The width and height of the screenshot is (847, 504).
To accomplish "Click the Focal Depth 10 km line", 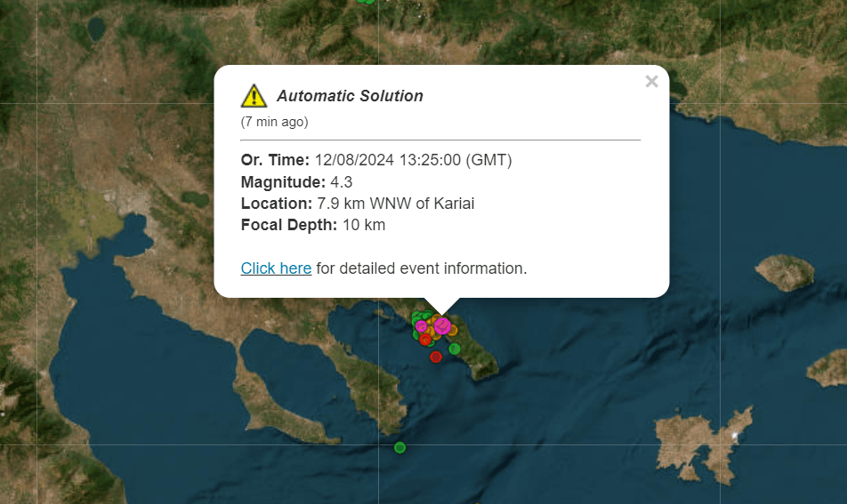I will (x=313, y=225).
